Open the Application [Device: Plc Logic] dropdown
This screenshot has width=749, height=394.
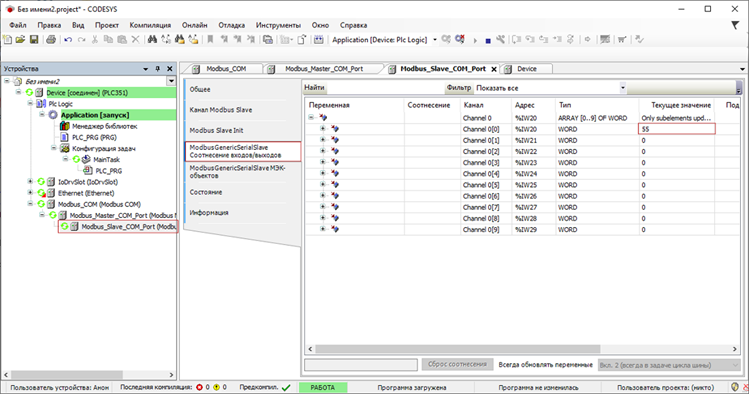click(435, 40)
